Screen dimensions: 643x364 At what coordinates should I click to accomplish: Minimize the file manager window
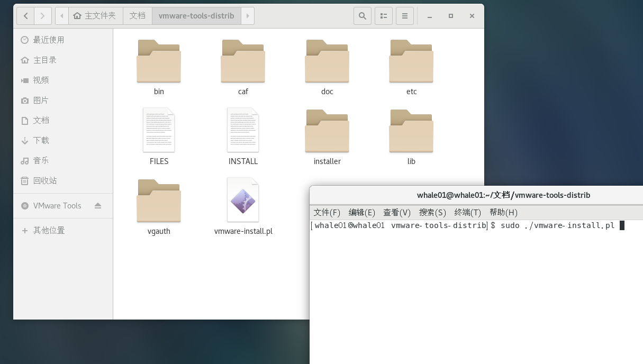tap(430, 16)
